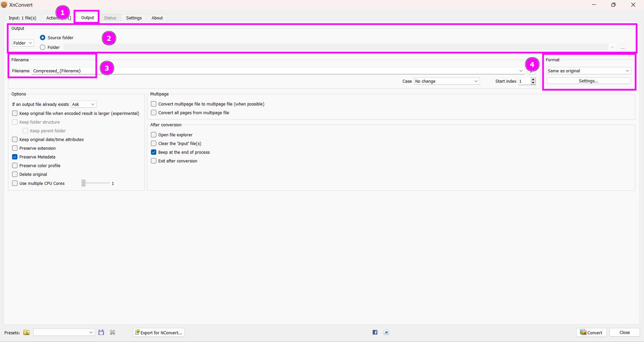Switch to the Output tab
644x342 pixels.
[88, 17]
